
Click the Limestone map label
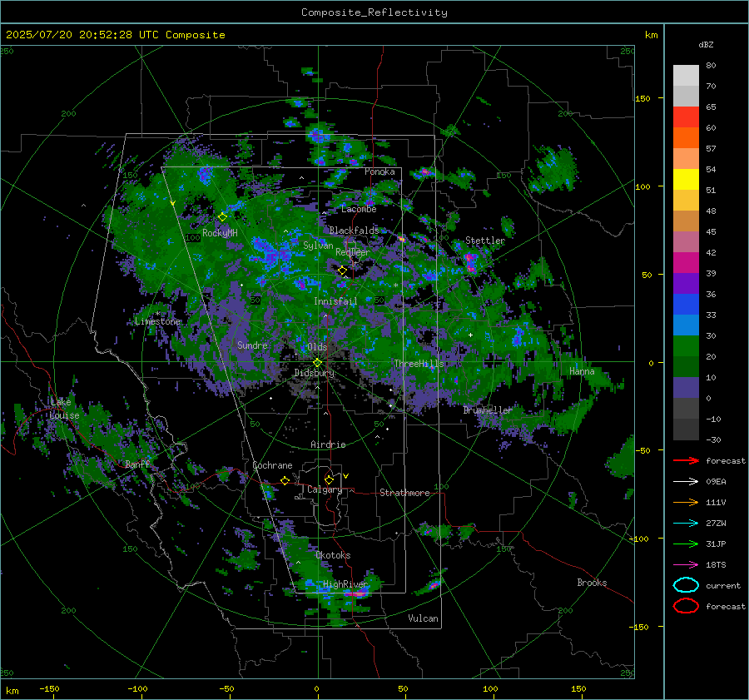[x=157, y=321]
